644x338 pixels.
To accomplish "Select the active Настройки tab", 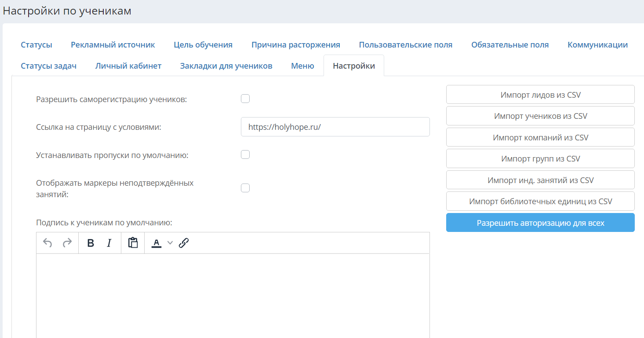I will pyautogui.click(x=354, y=66).
